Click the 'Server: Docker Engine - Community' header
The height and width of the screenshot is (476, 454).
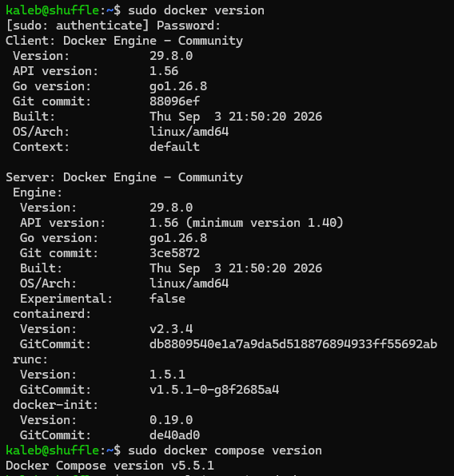(124, 177)
